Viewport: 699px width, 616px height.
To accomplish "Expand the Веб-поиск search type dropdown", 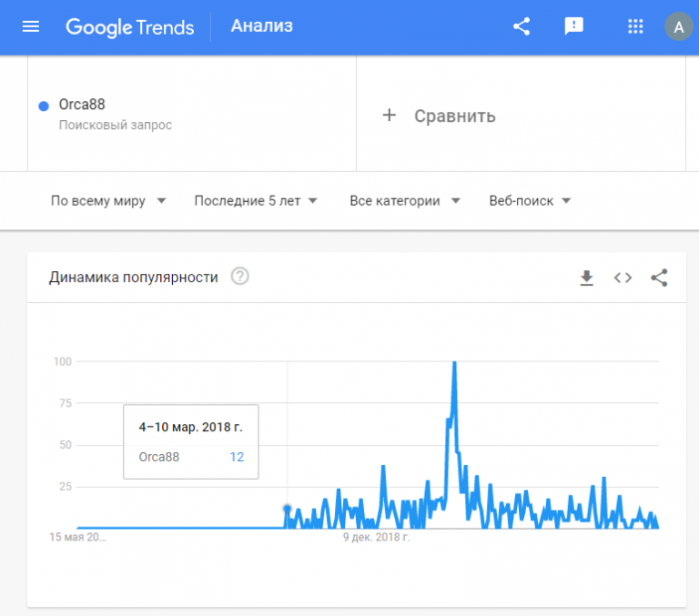I will coord(530,201).
